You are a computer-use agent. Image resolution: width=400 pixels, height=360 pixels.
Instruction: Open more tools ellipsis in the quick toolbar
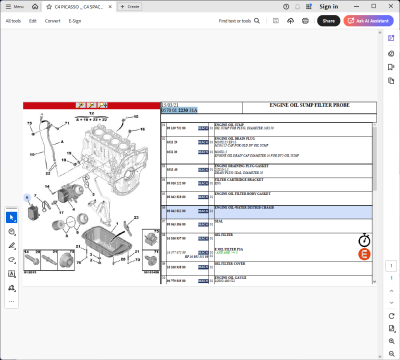(12, 301)
